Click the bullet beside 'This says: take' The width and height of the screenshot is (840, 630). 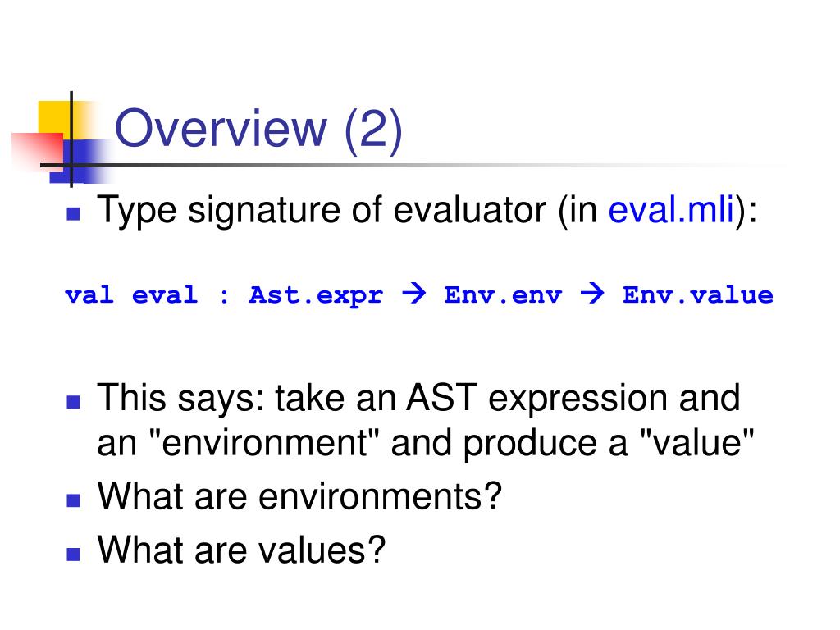pyautogui.click(x=73, y=402)
